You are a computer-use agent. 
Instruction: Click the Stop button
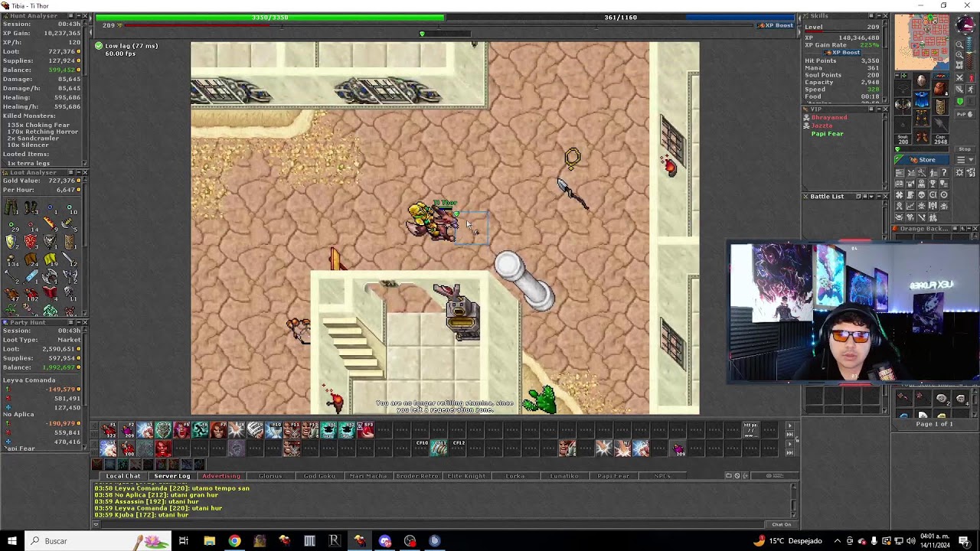pyautogui.click(x=965, y=149)
